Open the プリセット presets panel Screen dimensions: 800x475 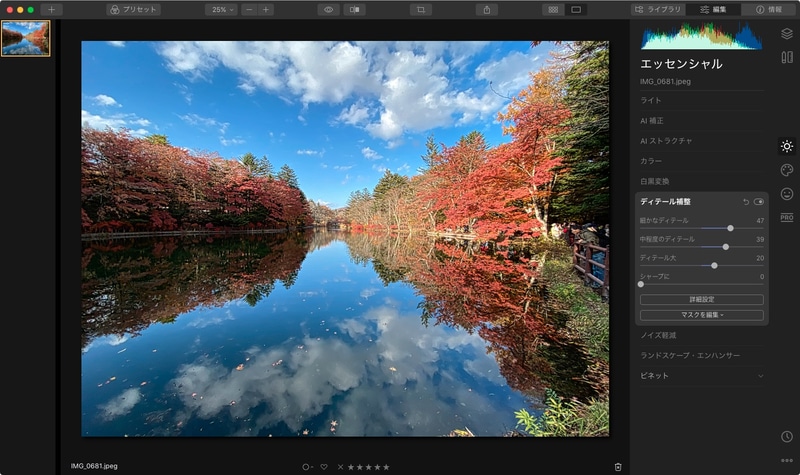(x=134, y=10)
